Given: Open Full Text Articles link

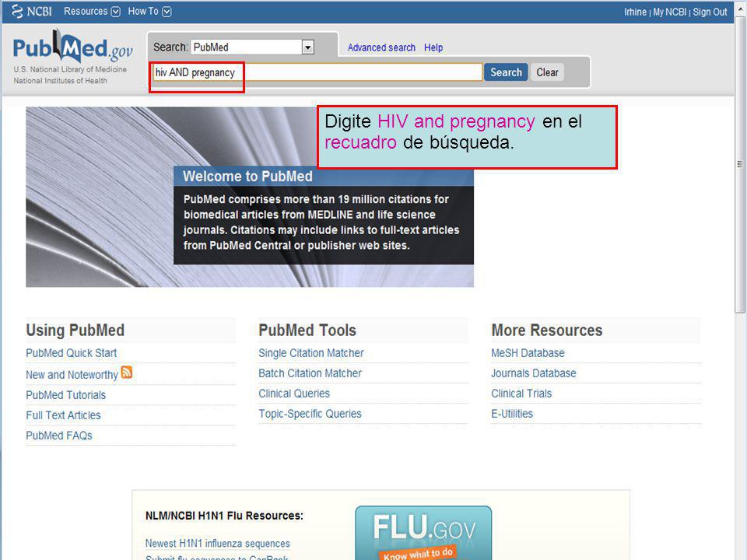Looking at the screenshot, I should pos(63,415).
